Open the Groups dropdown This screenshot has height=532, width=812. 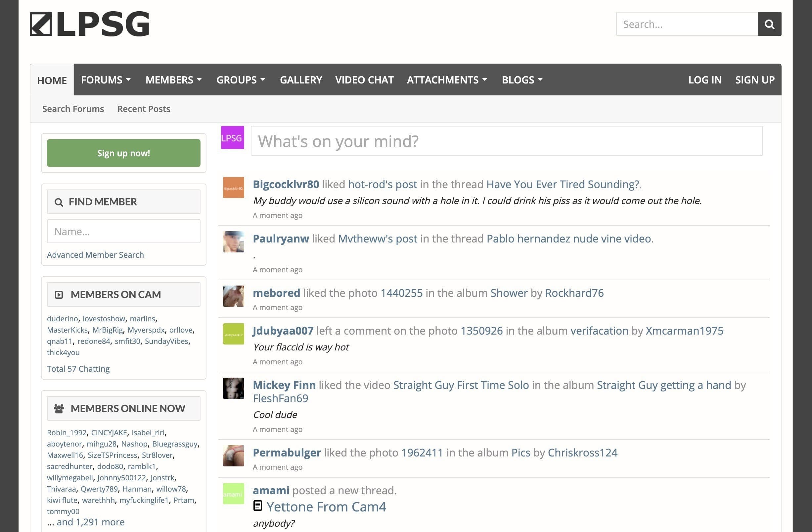point(241,80)
